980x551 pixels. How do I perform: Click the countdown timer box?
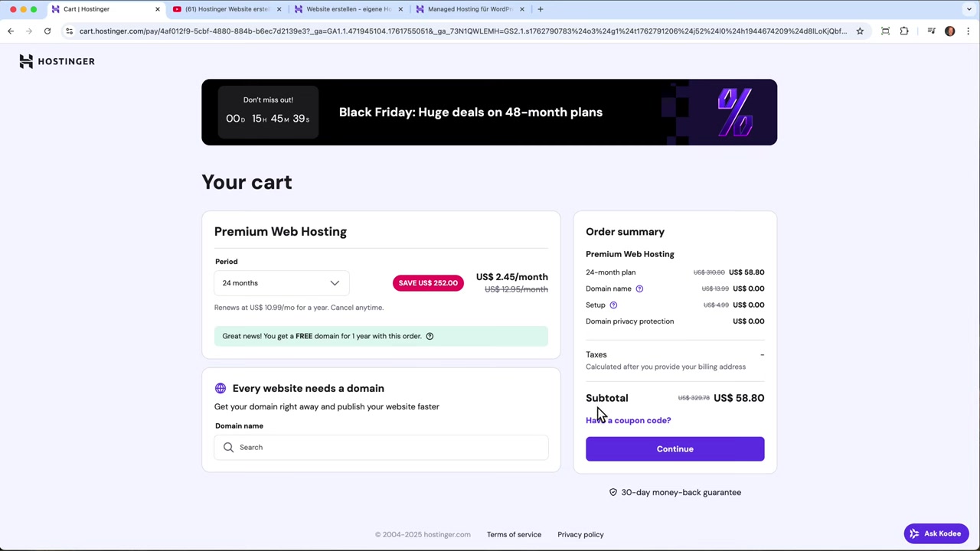tap(268, 112)
